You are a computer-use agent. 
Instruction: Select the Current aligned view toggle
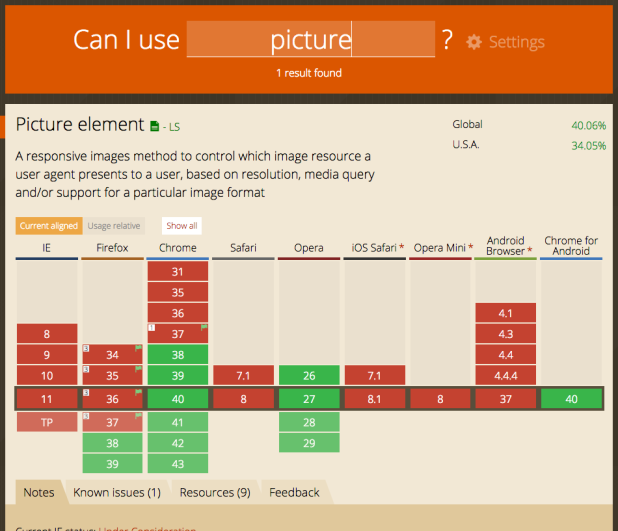pyautogui.click(x=48, y=226)
